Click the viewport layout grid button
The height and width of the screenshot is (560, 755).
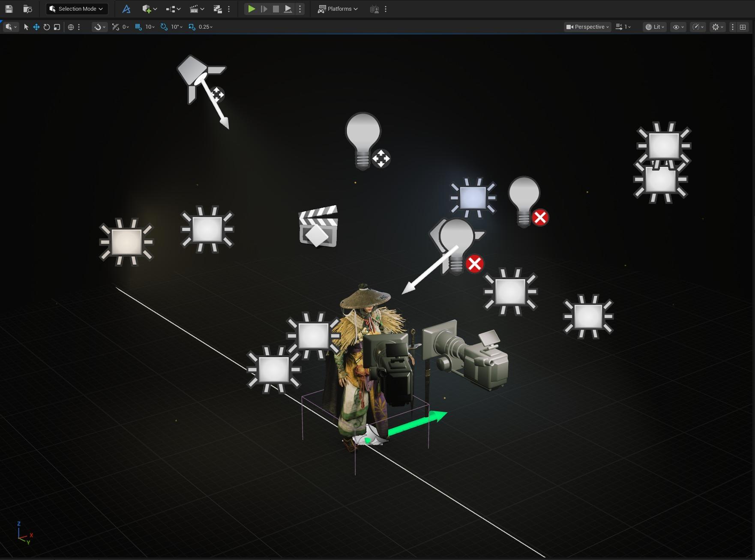click(x=743, y=27)
